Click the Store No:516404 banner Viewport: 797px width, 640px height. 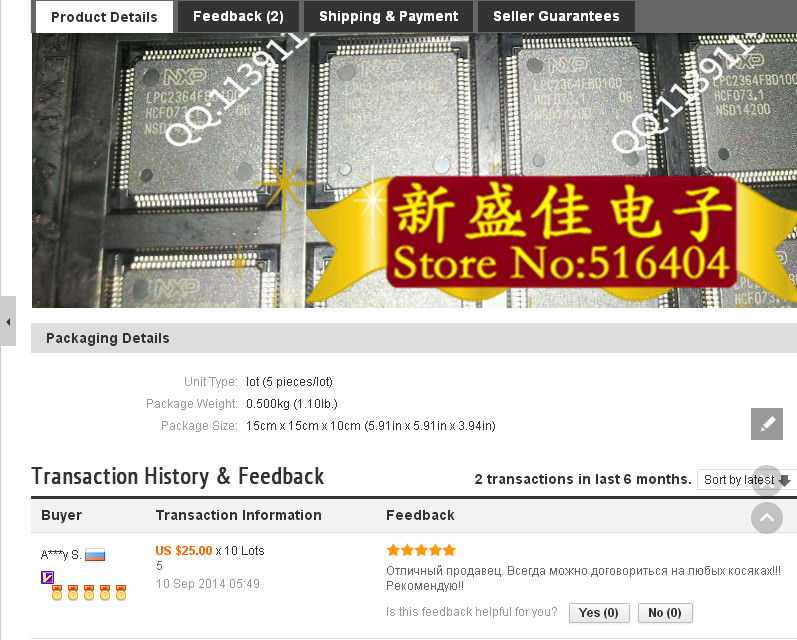click(561, 232)
